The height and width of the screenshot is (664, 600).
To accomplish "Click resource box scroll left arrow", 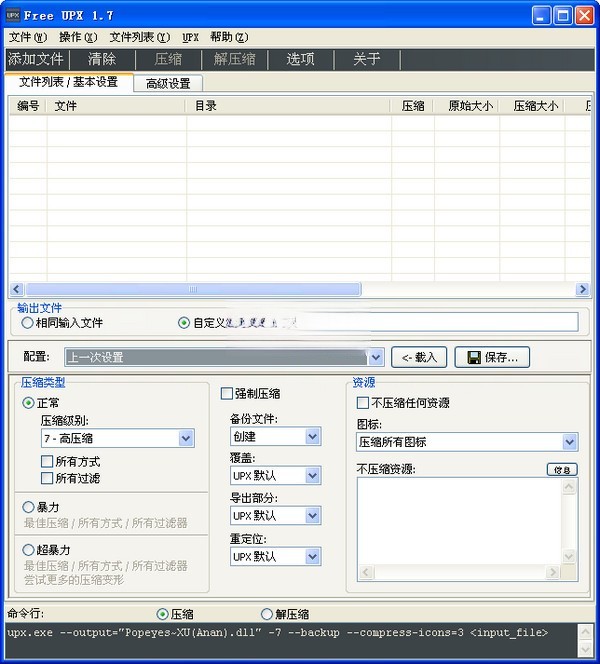I will pyautogui.click(x=366, y=573).
